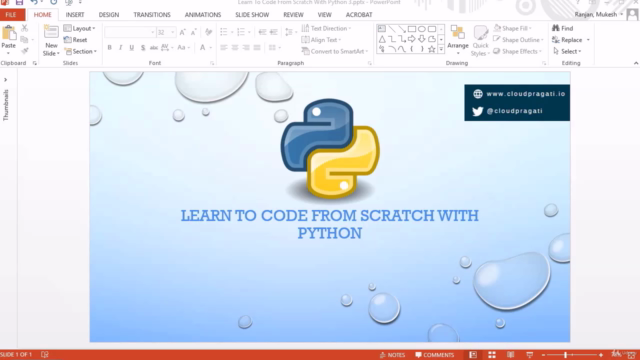Click the zoom in plus button
The width and height of the screenshot is (640, 360).
pos(601,355)
